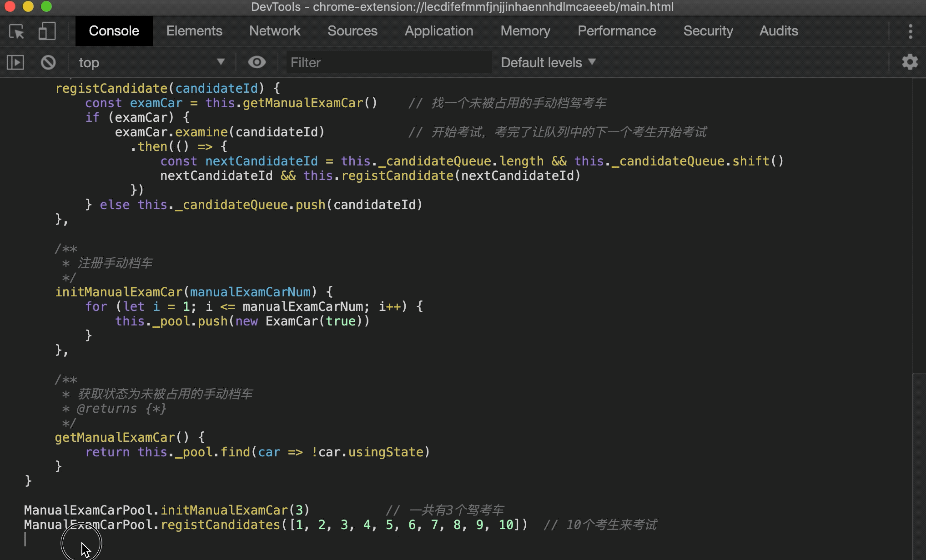Toggle the live expression eye icon
The image size is (926, 560).
(257, 62)
